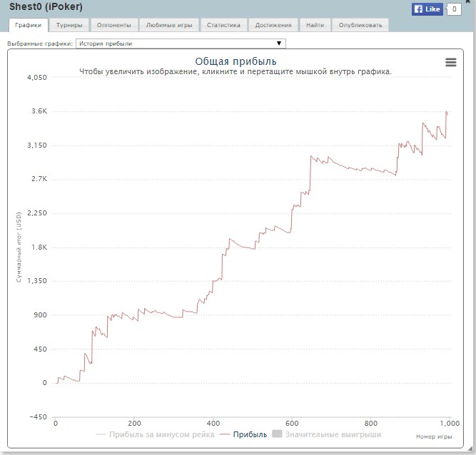476x455 pixels.
Task: Click the 2.7K y-axis label
Action: pos(39,179)
